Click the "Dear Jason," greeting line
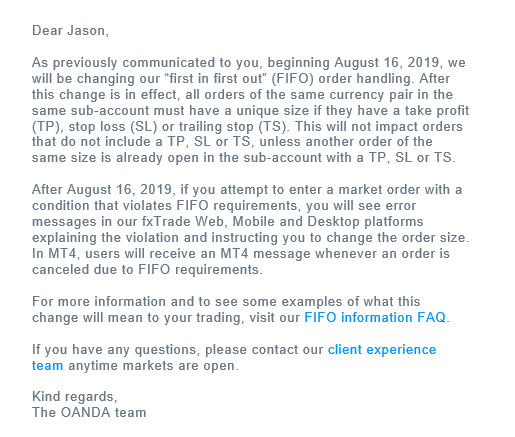 pos(70,31)
